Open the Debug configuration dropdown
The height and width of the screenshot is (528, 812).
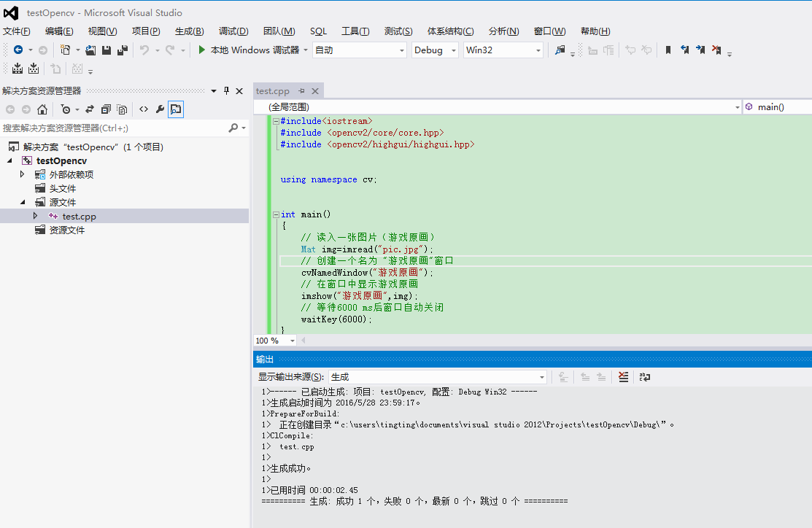[x=435, y=50]
